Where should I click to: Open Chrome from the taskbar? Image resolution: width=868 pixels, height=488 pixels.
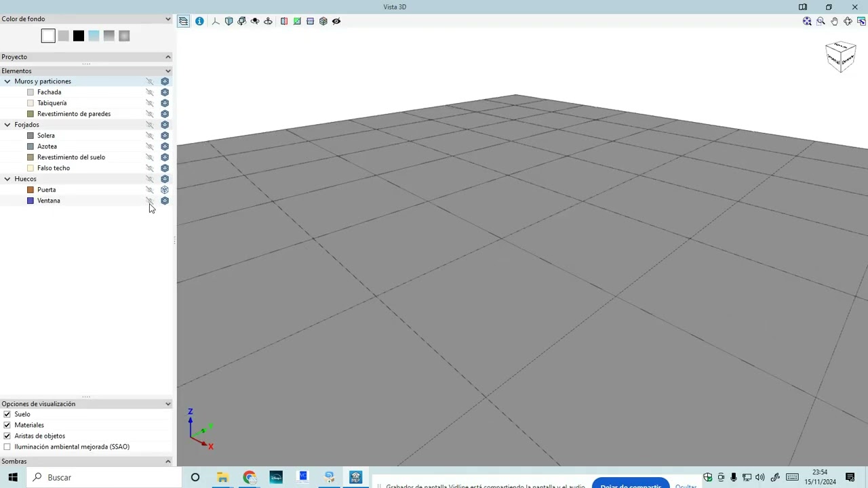tap(249, 477)
